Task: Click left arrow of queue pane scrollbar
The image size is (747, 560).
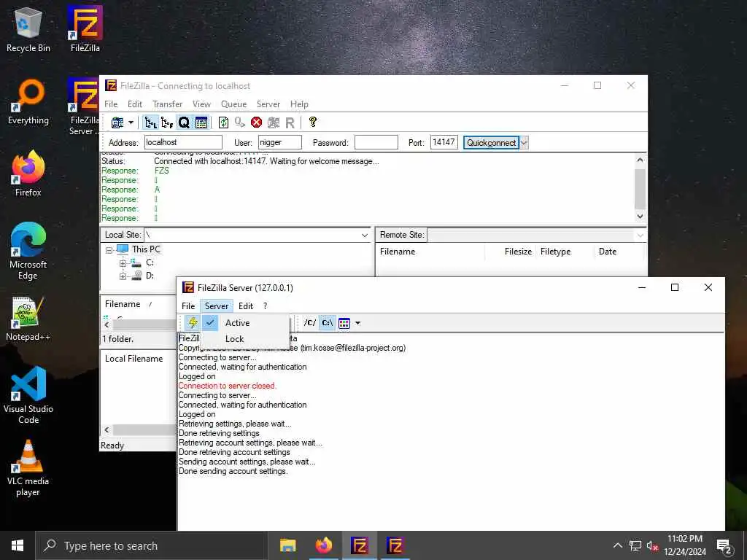Action: point(107,430)
